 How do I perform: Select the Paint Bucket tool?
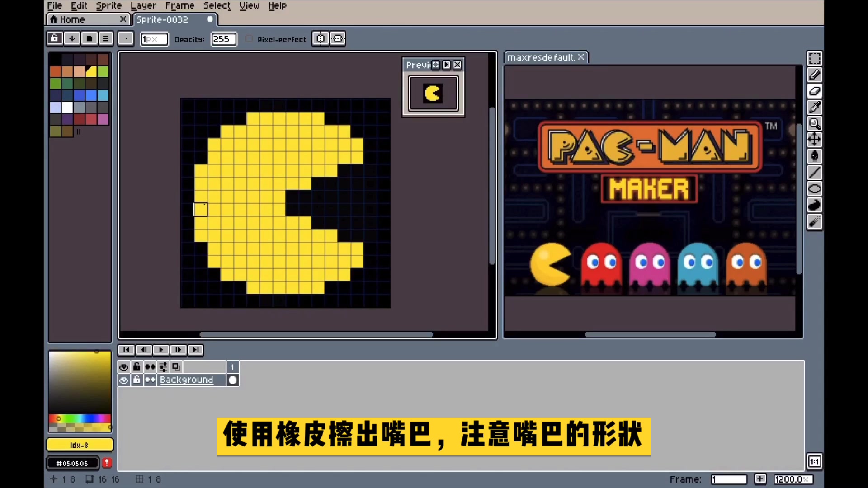coord(815,156)
